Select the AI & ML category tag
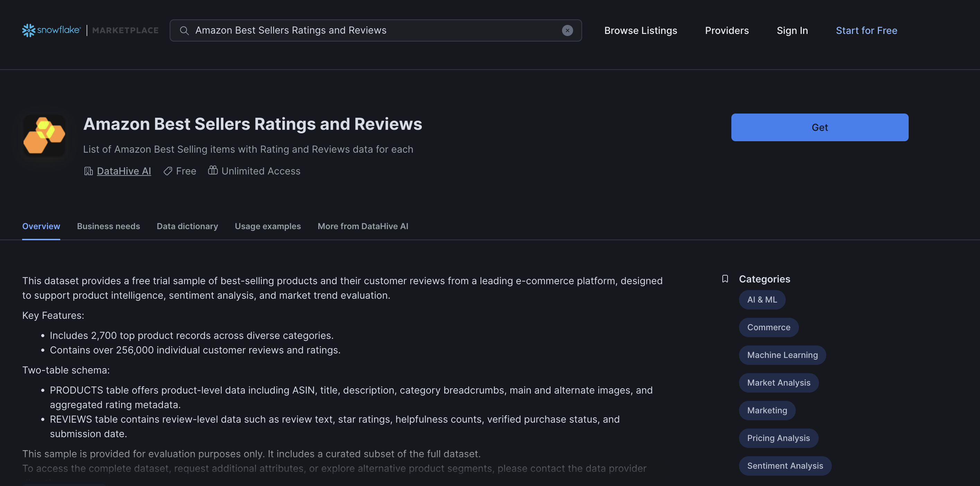 coord(762,300)
